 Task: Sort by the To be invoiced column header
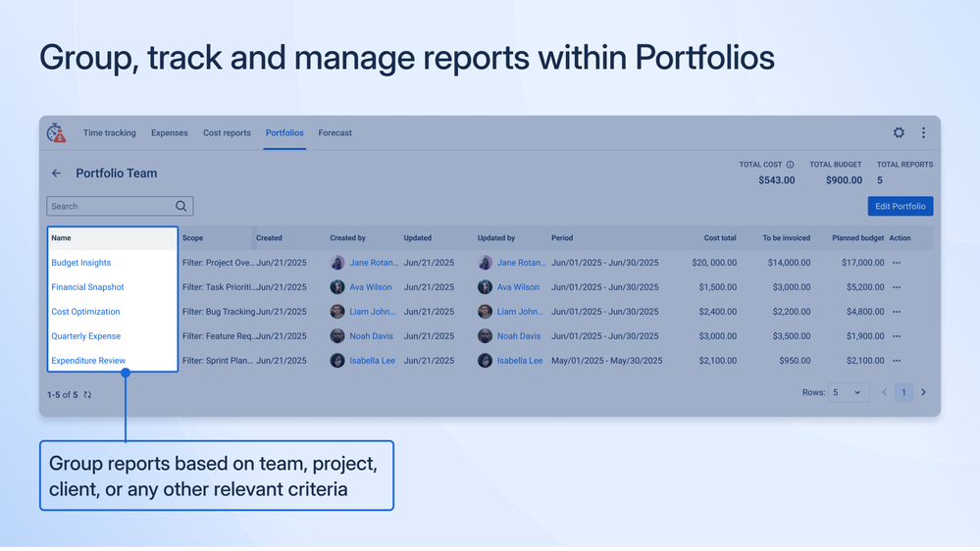click(x=786, y=238)
